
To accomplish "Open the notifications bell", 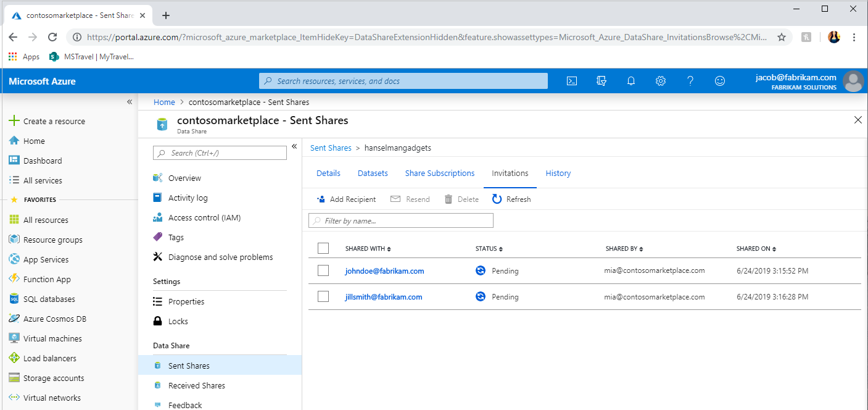I will click(631, 81).
